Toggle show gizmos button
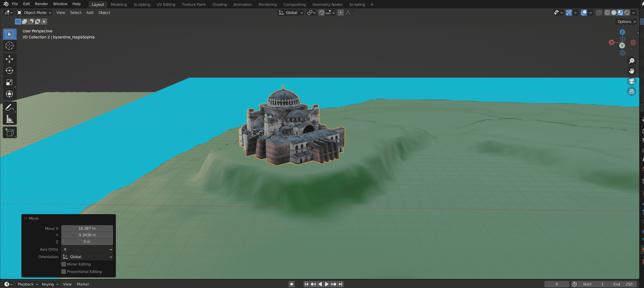The width and height of the screenshot is (644, 288). (568, 13)
